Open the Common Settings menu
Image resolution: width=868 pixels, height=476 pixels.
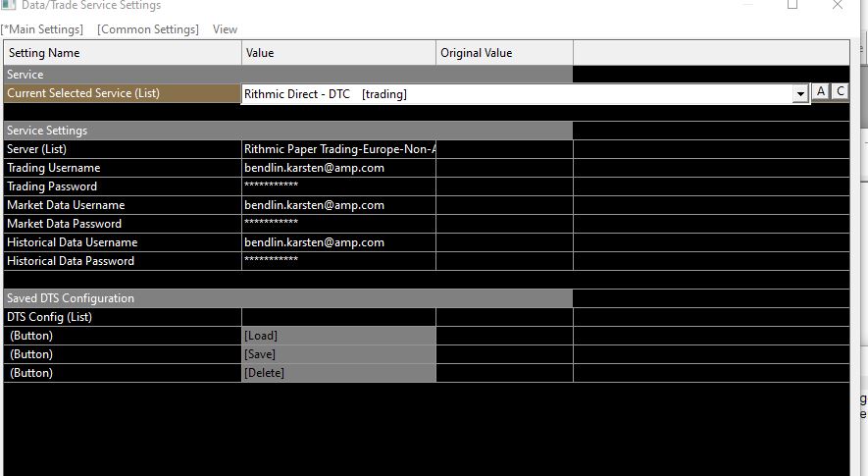pyautogui.click(x=148, y=29)
